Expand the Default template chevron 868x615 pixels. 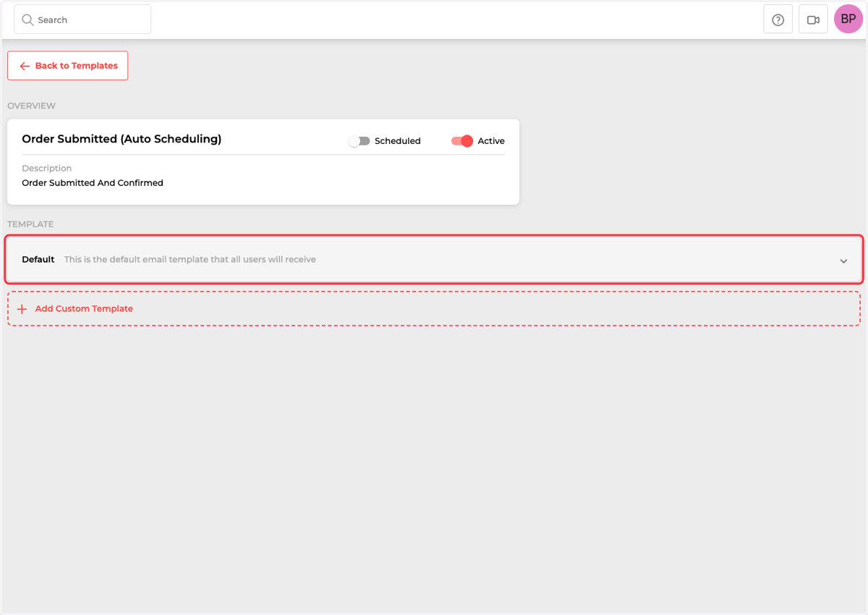point(843,260)
